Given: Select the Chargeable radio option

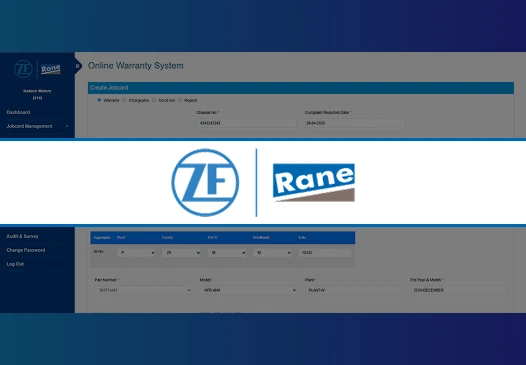Looking at the screenshot, I should click(x=124, y=100).
